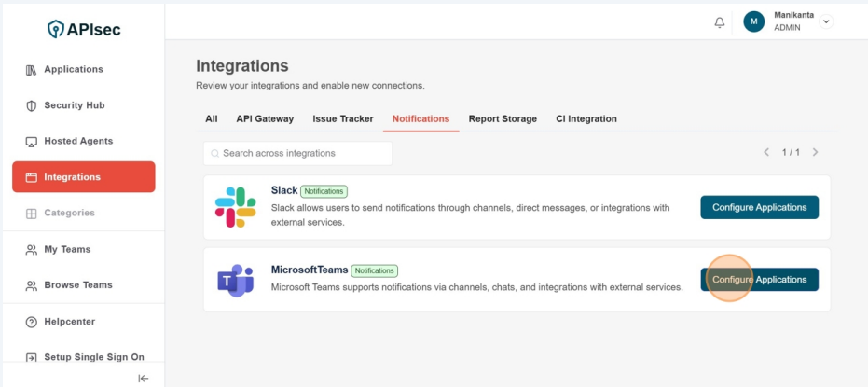The image size is (868, 387).
Task: Go to Security Hub shield icon
Action: tap(31, 106)
